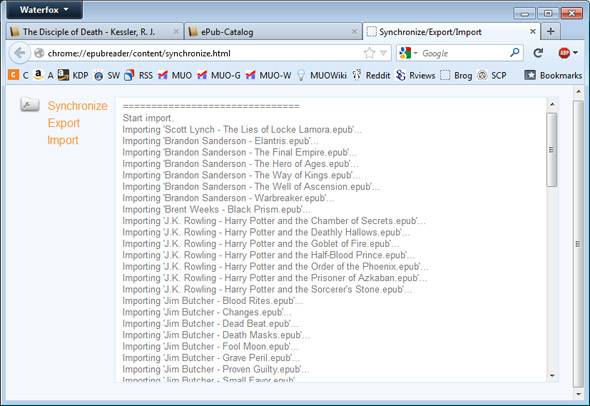Screen dimensions: 590x406
Task: Click the Warbreaker.epub log line
Action: (228, 198)
